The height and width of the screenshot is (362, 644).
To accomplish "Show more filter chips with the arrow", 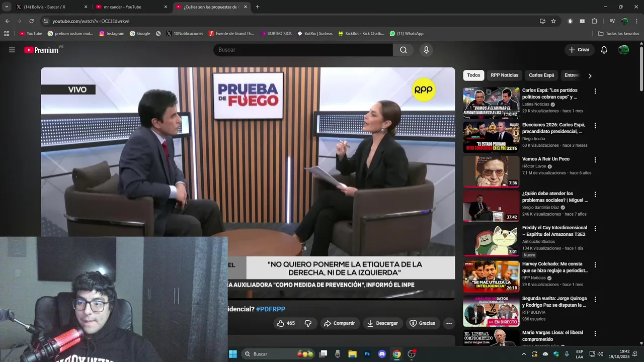I will click(590, 75).
